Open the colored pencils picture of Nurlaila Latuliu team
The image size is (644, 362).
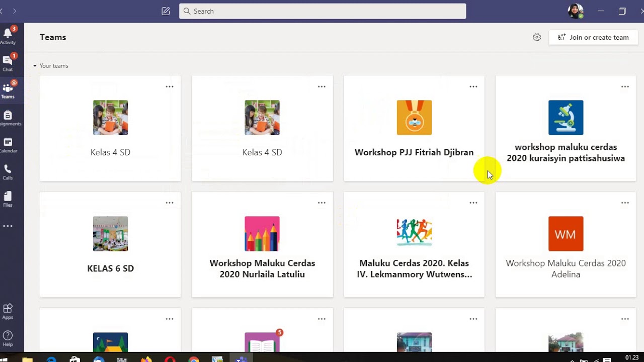(262, 234)
